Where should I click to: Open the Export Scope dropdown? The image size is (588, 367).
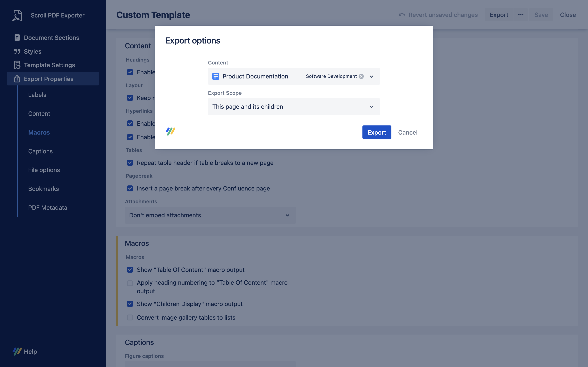[294, 107]
